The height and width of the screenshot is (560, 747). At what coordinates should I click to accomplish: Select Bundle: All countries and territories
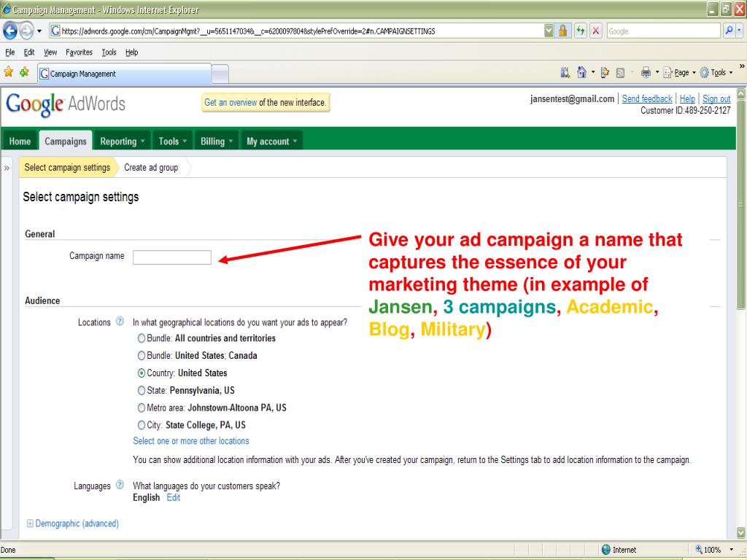coord(141,338)
